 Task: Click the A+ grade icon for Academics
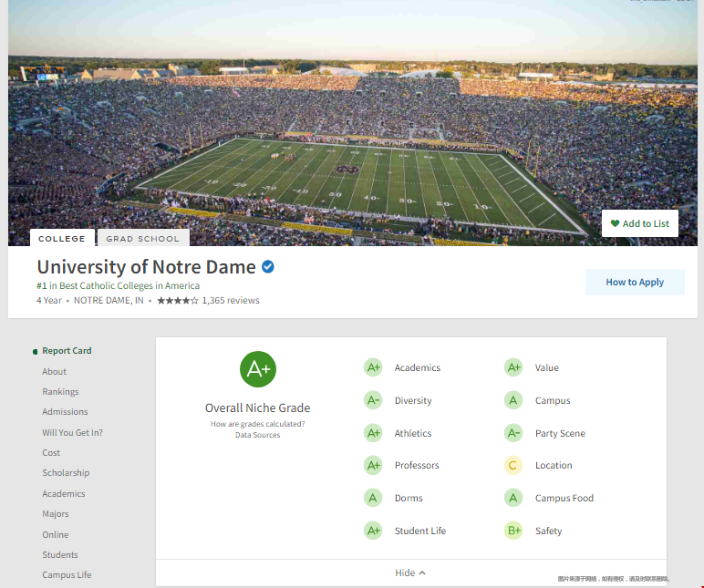point(373,367)
